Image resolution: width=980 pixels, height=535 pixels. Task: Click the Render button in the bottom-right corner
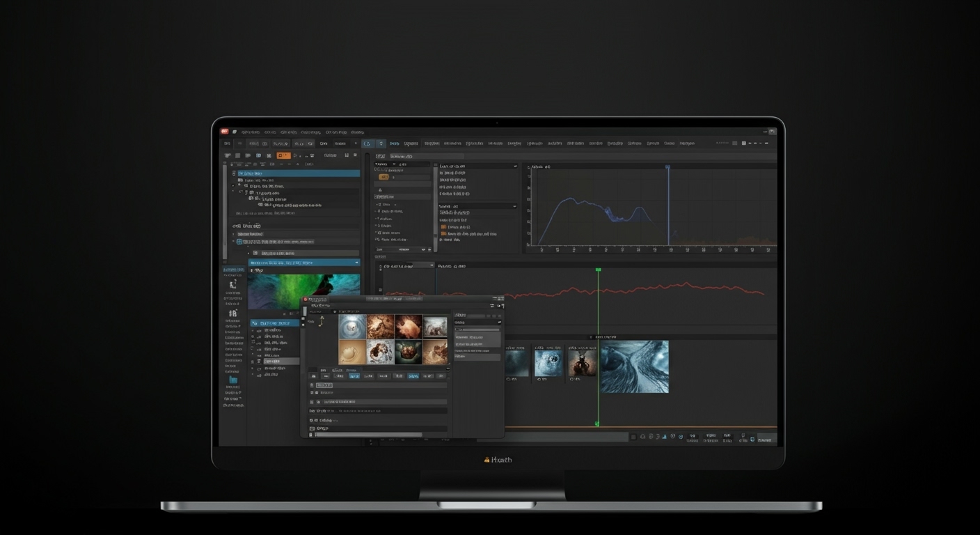(766, 439)
